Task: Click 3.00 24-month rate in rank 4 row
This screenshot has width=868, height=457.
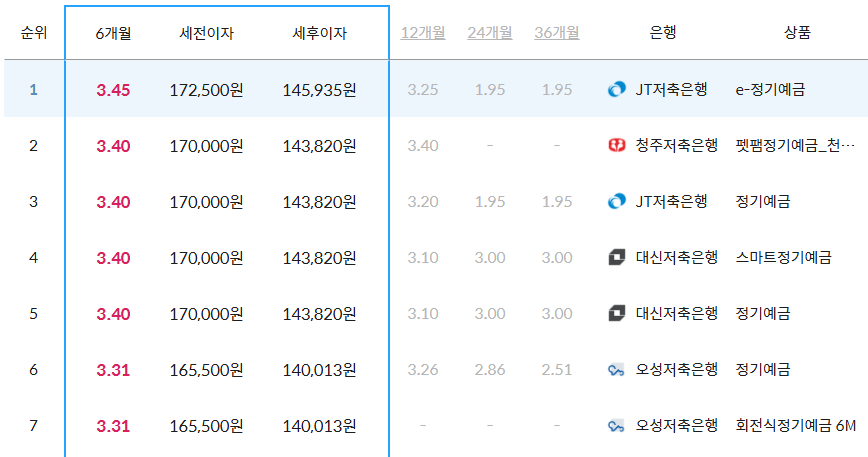Action: pos(490,258)
